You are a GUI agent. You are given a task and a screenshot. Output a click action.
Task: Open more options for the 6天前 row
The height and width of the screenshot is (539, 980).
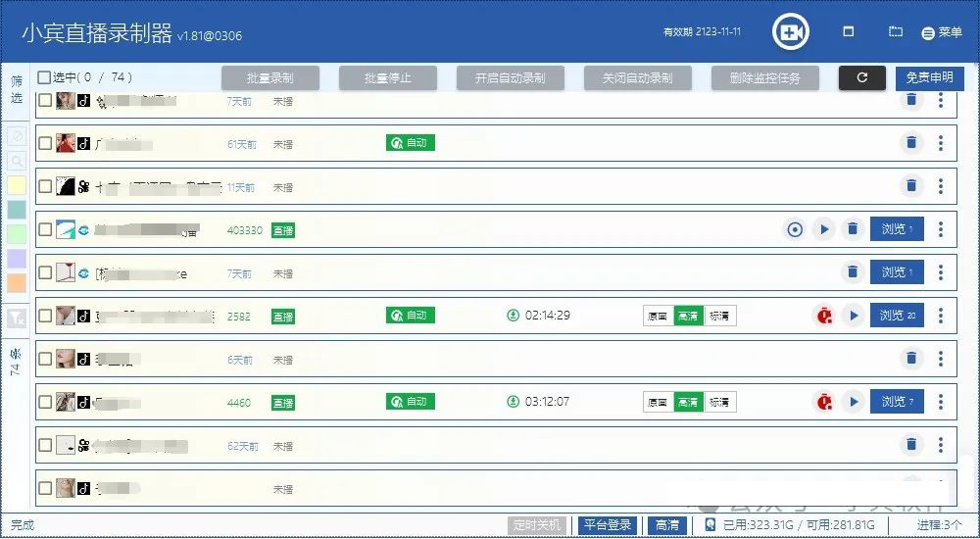pos(941,359)
